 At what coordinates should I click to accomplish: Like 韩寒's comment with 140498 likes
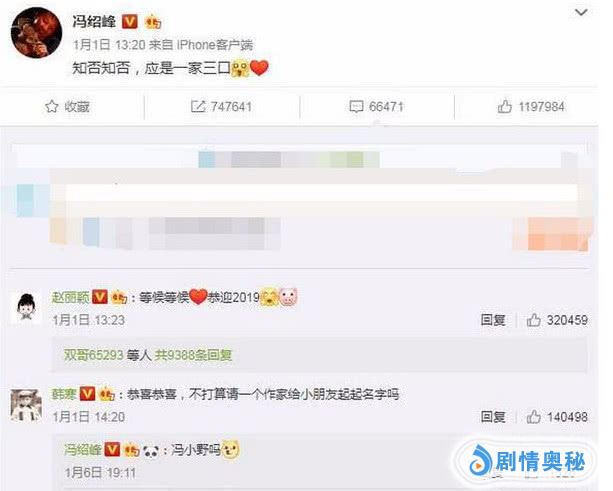pos(533,417)
